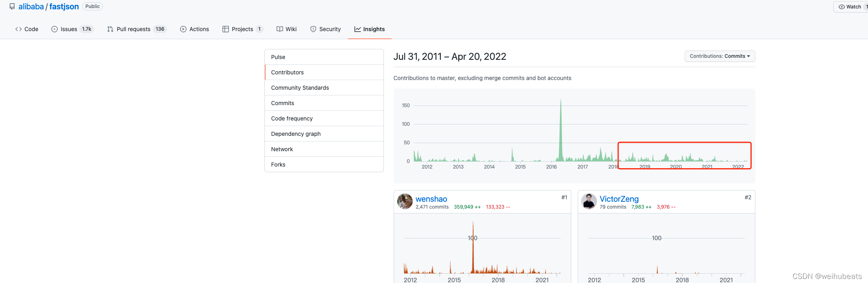This screenshot has height=283, width=868.
Task: Open Network in the Insights sidebar
Action: (324, 149)
